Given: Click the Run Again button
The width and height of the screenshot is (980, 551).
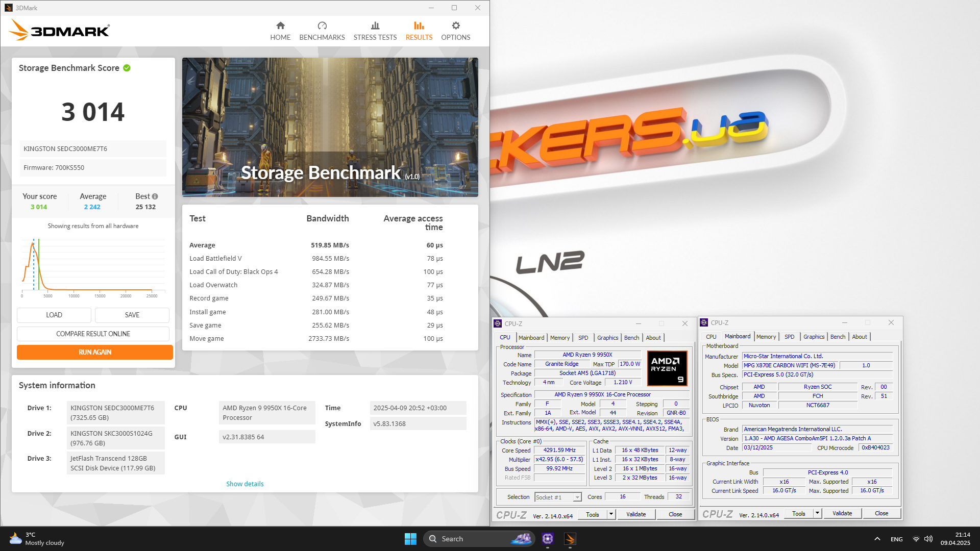Looking at the screenshot, I should [x=94, y=352].
